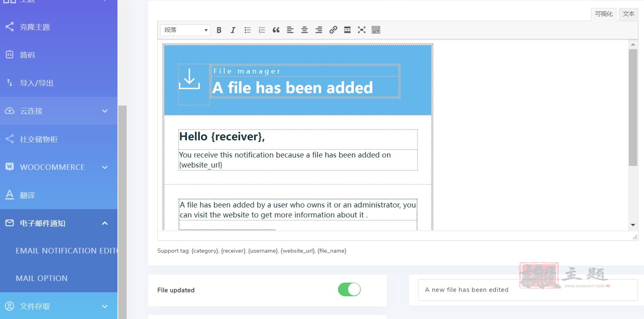Click the editor resize handle corner
This screenshot has width=644, height=319.
[635, 237]
